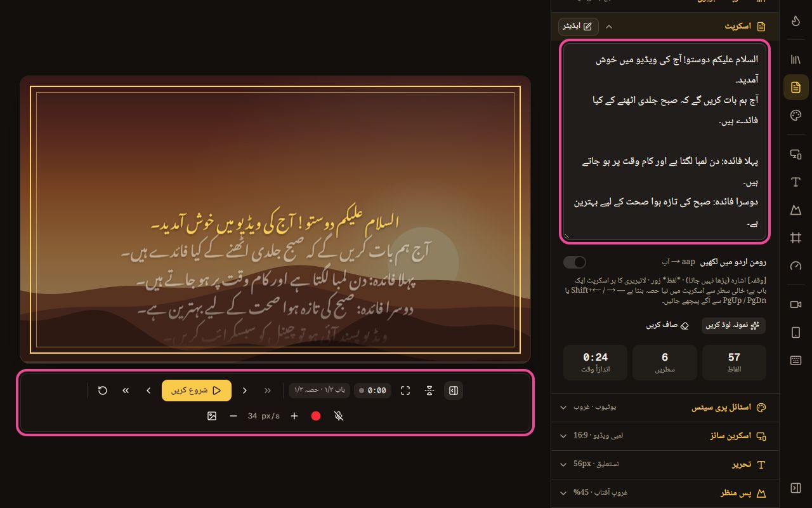Click the 0:00 elapsed timer pill

click(x=372, y=391)
